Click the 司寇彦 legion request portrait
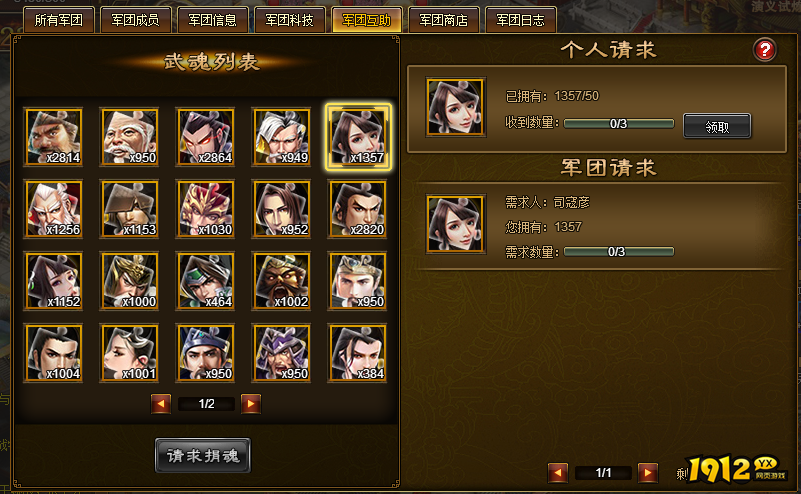This screenshot has height=494, width=801. click(x=456, y=224)
